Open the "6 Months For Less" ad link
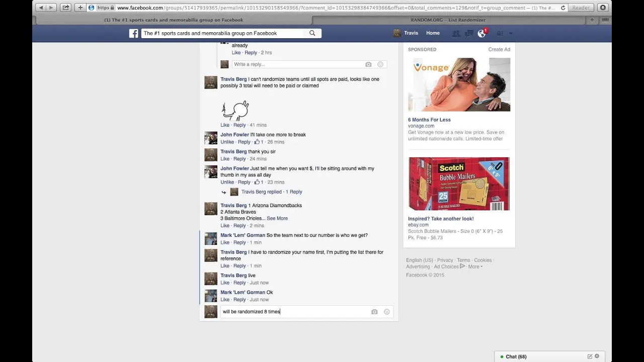644x362 pixels. [429, 120]
